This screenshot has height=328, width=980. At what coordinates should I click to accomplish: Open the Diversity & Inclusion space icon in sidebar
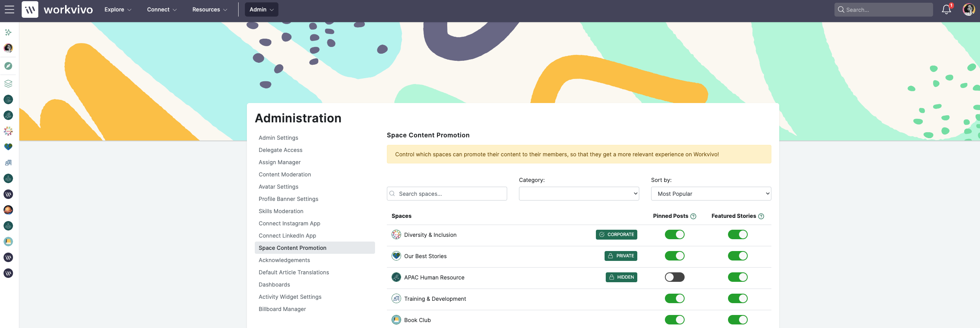click(8, 131)
